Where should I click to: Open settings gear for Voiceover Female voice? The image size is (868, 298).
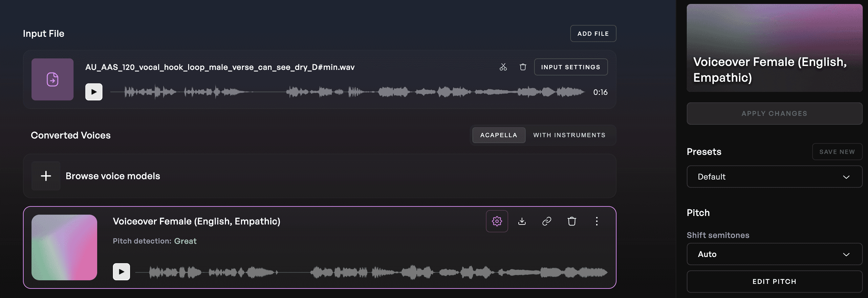[497, 221]
